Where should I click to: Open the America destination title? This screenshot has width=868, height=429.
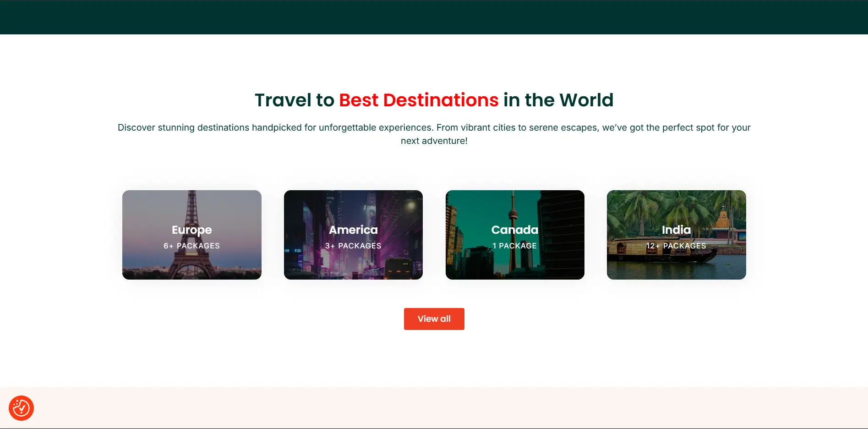pyautogui.click(x=353, y=230)
